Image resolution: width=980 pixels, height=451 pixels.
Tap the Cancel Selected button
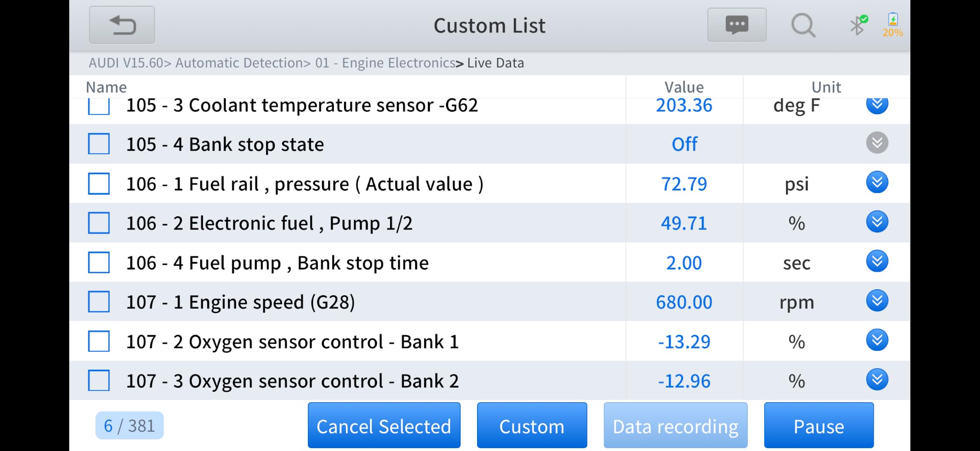(x=384, y=426)
